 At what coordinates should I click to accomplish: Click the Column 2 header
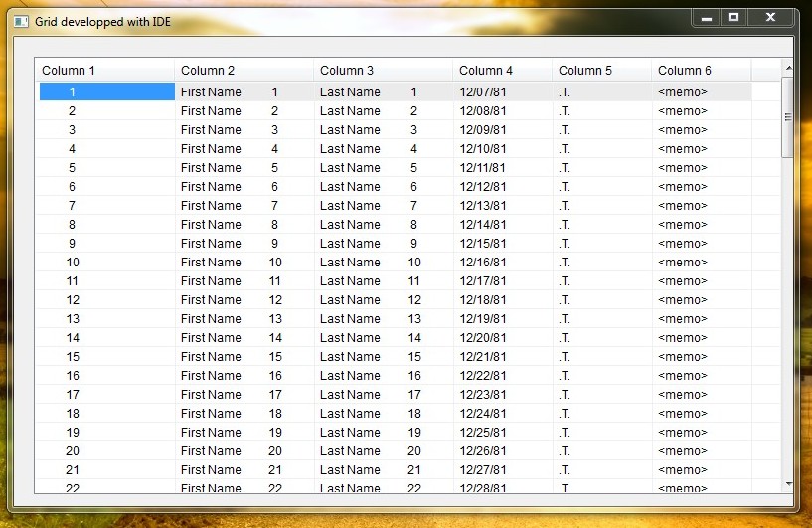[244, 71]
